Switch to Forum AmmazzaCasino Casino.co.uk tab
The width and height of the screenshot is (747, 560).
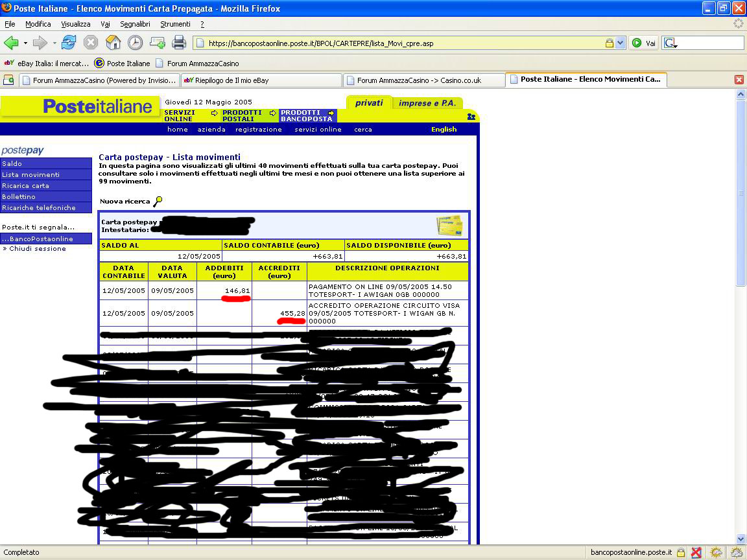pyautogui.click(x=423, y=80)
